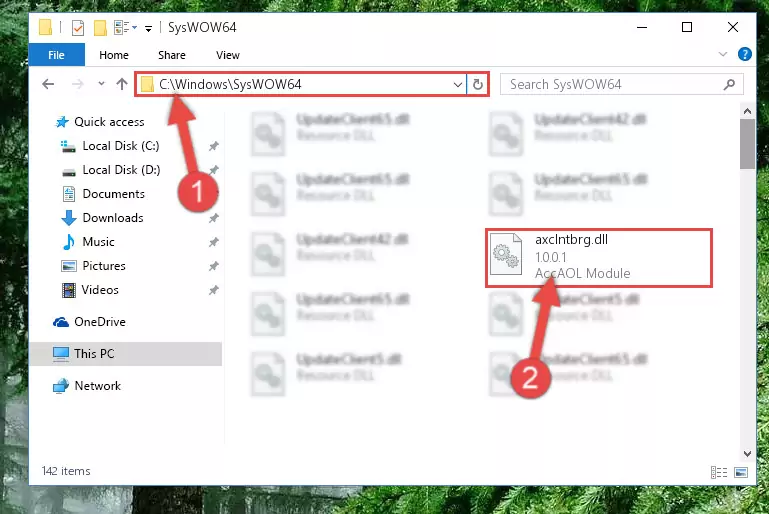Switch to the Home ribbon tab
Viewport: 769px width, 514px height.
pos(114,55)
